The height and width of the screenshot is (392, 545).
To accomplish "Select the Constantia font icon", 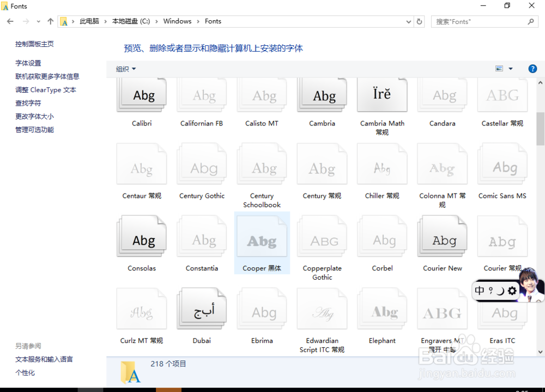I will point(202,236).
